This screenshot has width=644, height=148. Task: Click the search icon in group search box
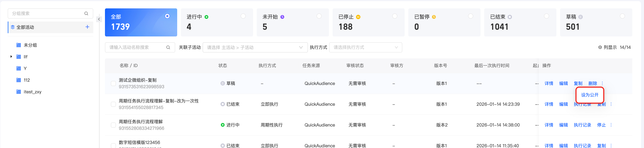coord(86,13)
